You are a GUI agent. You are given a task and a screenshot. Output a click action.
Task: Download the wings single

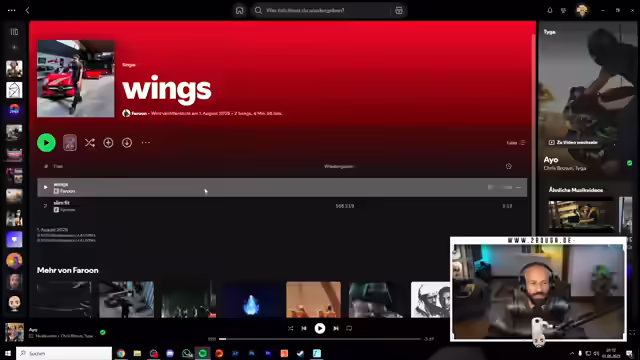(127, 143)
